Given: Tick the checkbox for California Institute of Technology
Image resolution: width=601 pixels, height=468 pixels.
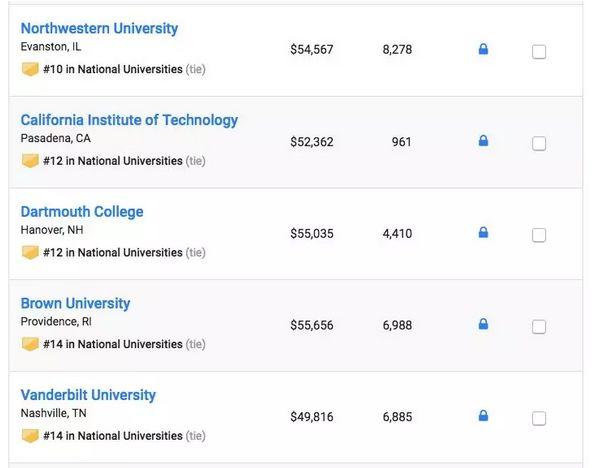Looking at the screenshot, I should [539, 144].
